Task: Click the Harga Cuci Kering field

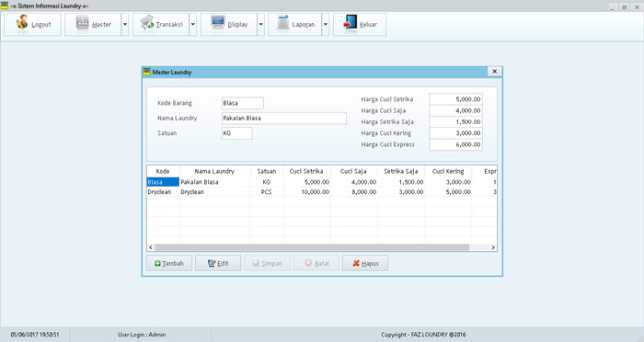Action: [x=456, y=133]
